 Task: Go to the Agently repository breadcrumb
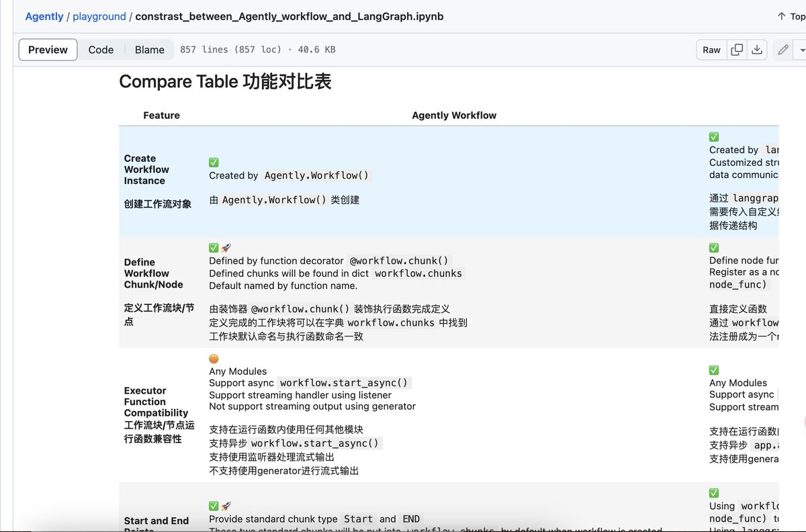pos(44,16)
